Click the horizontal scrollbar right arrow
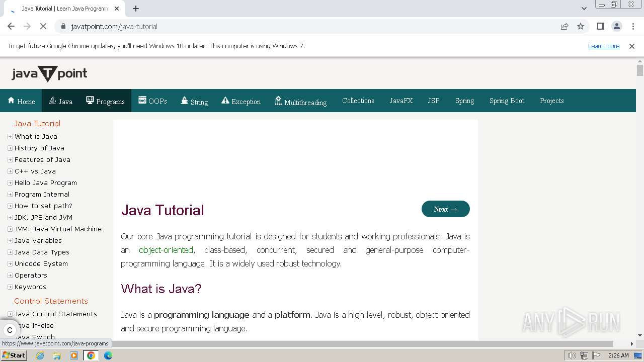Image resolution: width=644 pixels, height=362 pixels. (632, 344)
